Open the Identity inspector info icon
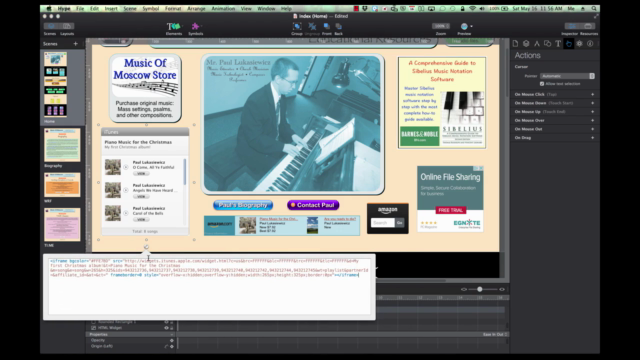Viewport: 640px width, 360px height. 590,44
